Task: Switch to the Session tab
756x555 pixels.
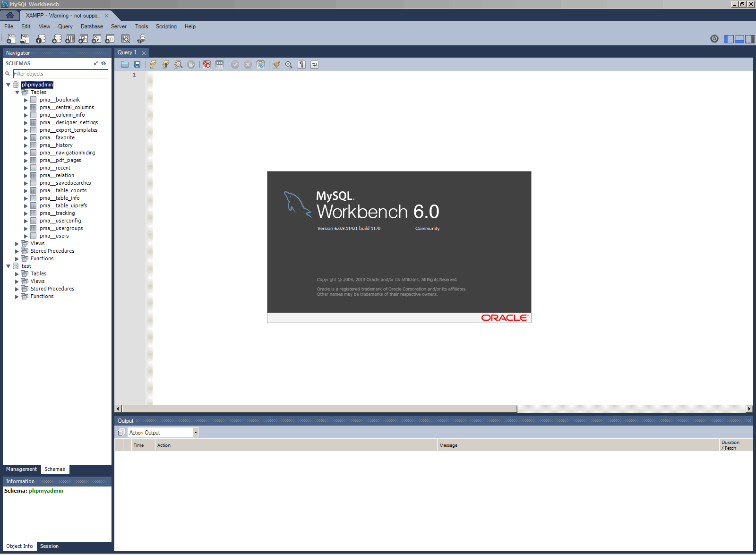Action: pos(49,546)
